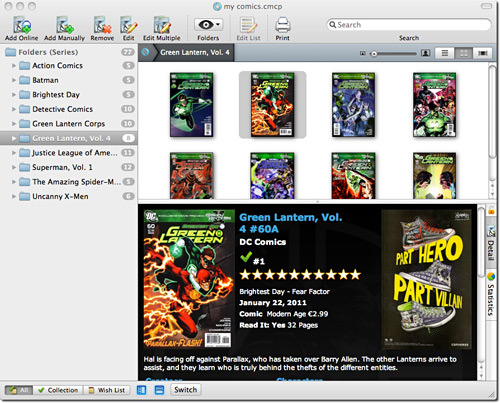The height and width of the screenshot is (403, 500).
Task: Select first Green Lantern cover thumbnail
Action: tap(191, 105)
